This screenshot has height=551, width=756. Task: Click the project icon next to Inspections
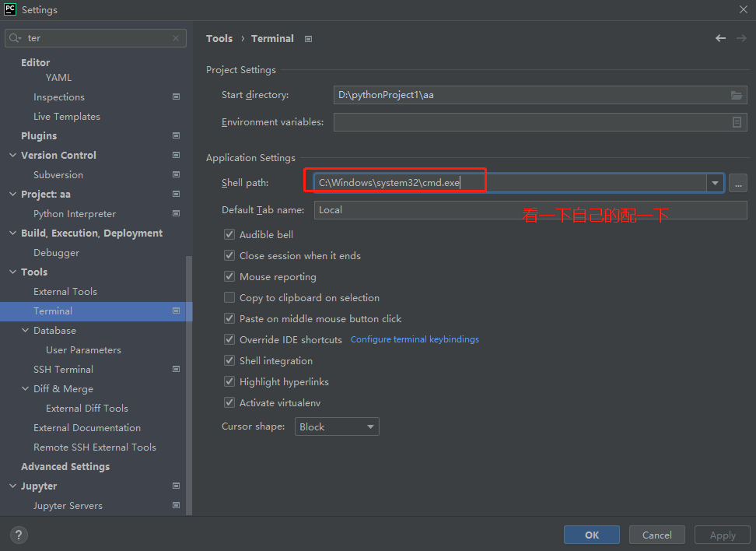[x=176, y=97]
